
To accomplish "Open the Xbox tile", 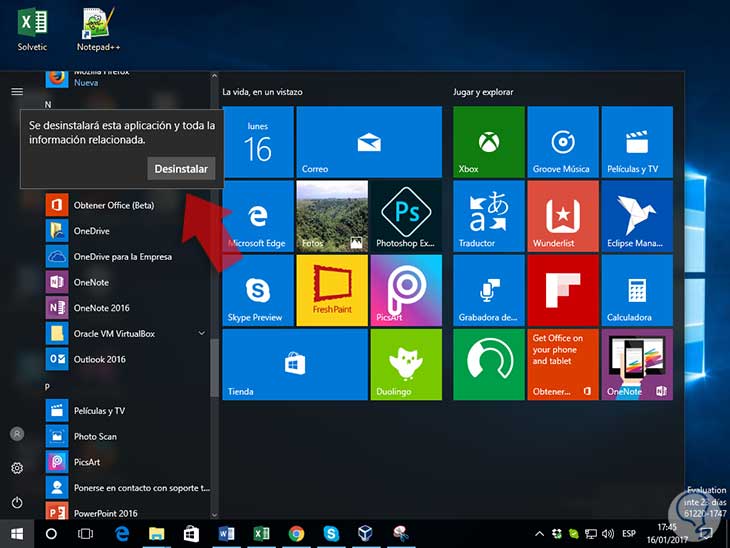I will point(488,142).
